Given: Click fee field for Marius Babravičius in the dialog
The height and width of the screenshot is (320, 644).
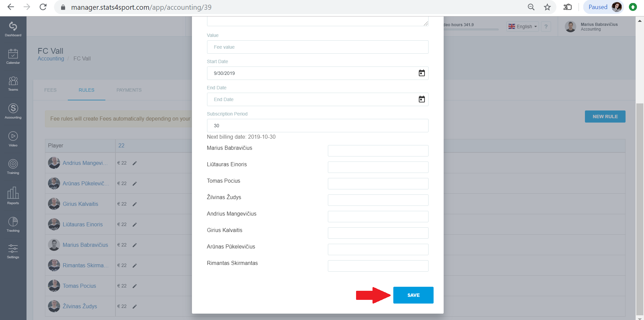Looking at the screenshot, I should (378, 151).
